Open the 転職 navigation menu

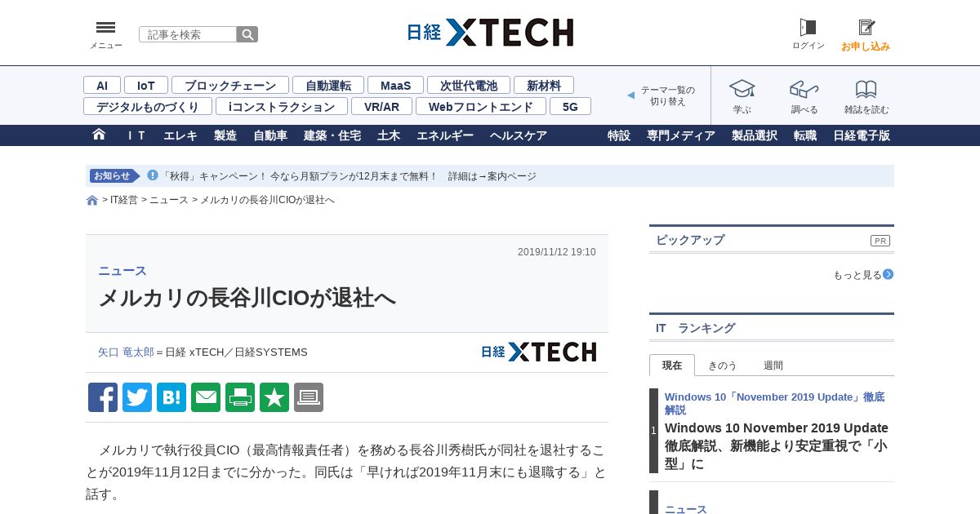pyautogui.click(x=805, y=135)
